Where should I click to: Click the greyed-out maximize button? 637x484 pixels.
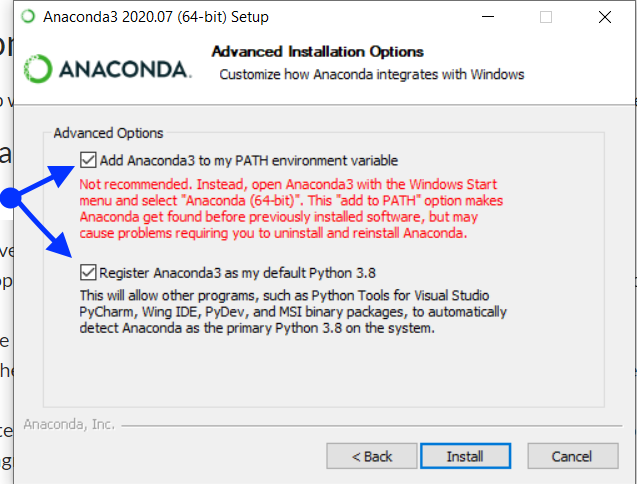click(546, 17)
